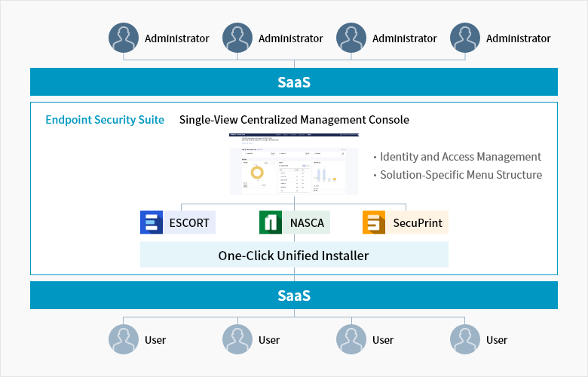Select the second User avatar icon from left
This screenshot has width=588, height=377.
pos(237,339)
